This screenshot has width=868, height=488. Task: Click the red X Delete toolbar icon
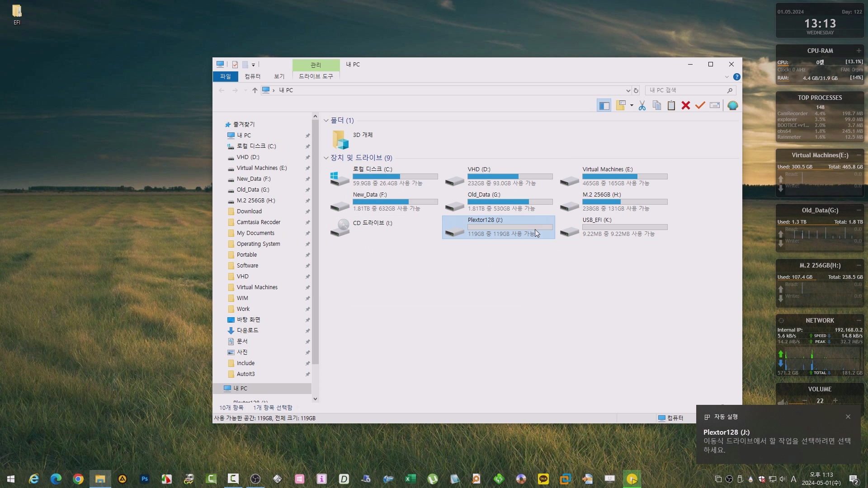pyautogui.click(x=686, y=106)
